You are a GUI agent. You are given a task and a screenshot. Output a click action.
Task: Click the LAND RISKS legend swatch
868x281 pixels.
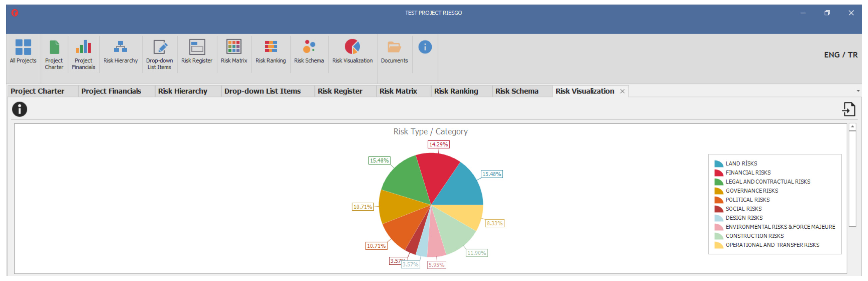(718, 164)
